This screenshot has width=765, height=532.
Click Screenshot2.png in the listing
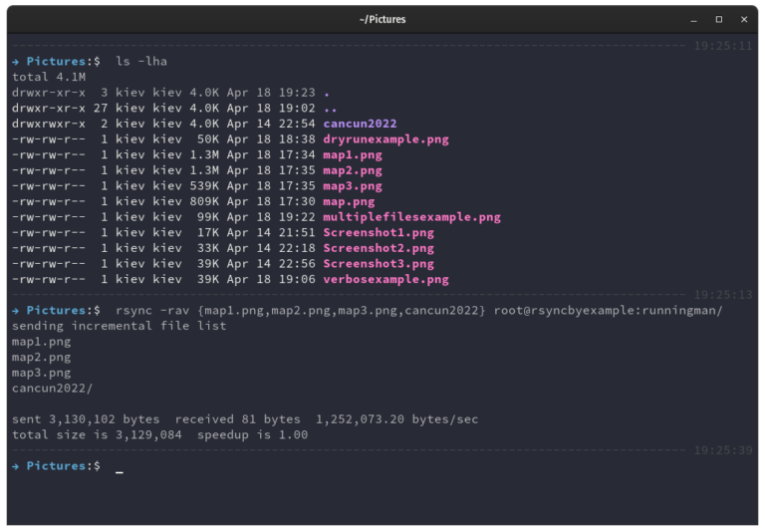click(x=379, y=248)
